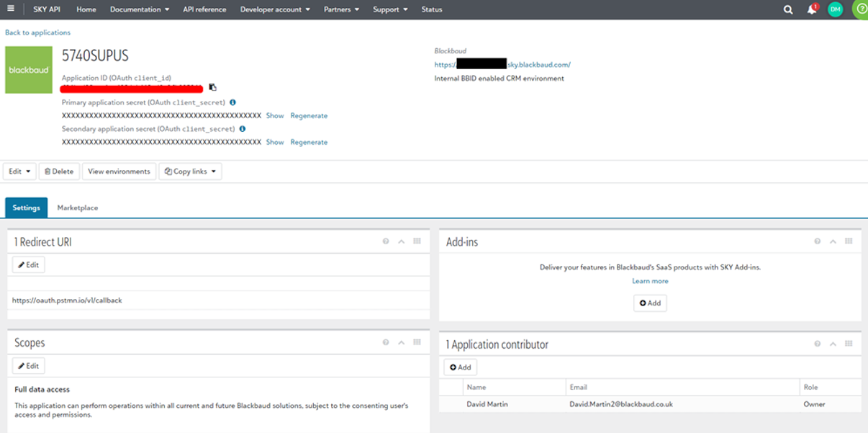This screenshot has height=433, width=868.
Task: Regenerate the primary application secret
Action: tap(309, 115)
